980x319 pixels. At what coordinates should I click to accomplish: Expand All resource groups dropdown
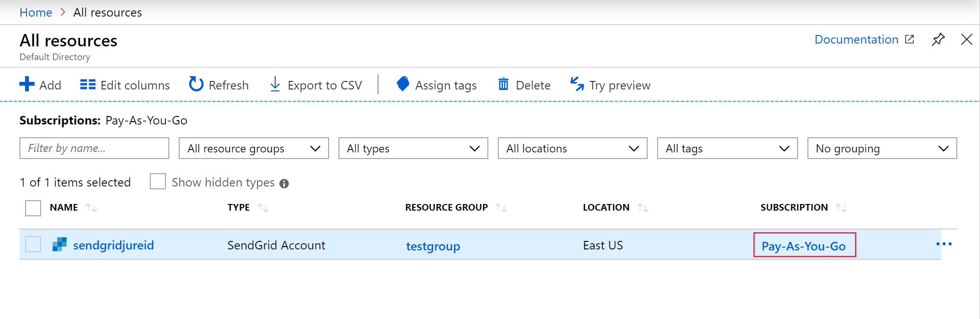point(254,148)
